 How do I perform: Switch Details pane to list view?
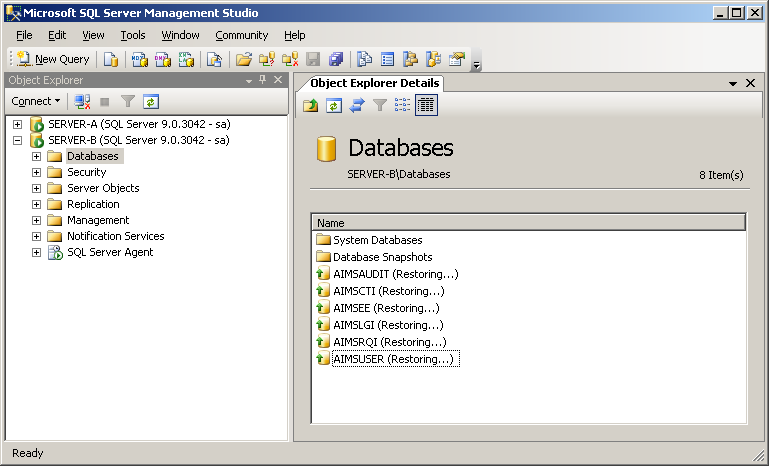pyautogui.click(x=403, y=105)
